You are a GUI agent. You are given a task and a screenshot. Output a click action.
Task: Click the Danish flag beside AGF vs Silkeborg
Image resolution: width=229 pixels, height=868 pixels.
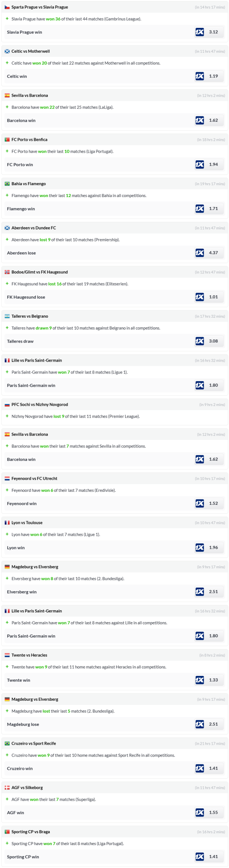(7, 787)
